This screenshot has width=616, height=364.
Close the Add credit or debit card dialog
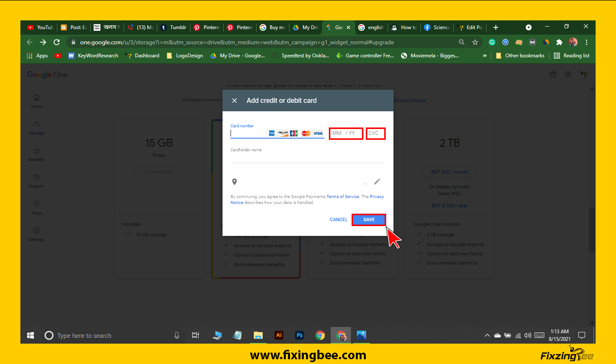tap(235, 100)
